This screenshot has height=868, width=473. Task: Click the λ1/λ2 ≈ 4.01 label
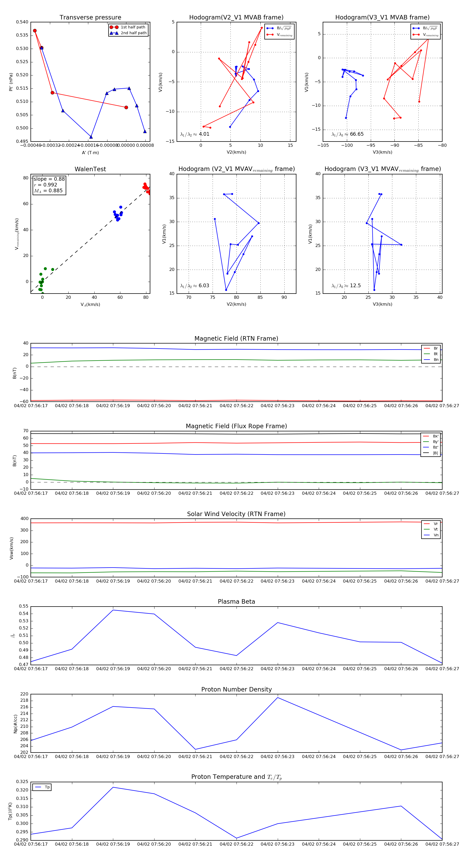pyautogui.click(x=194, y=134)
